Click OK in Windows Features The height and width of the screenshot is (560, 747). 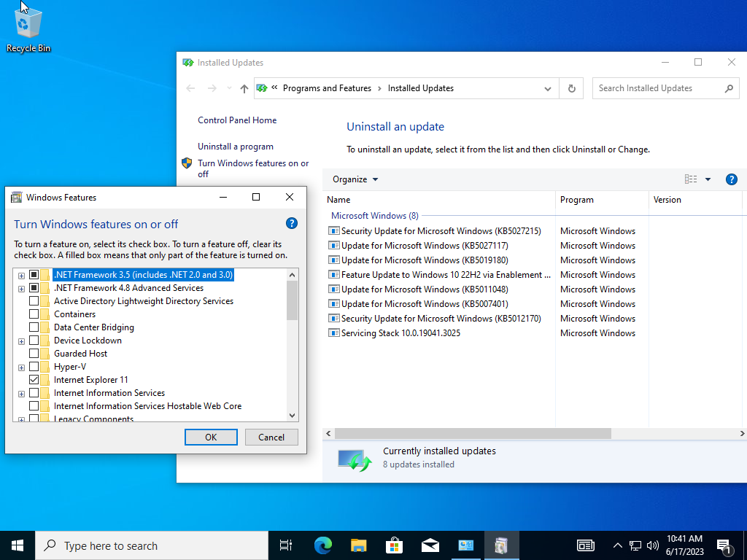211,437
